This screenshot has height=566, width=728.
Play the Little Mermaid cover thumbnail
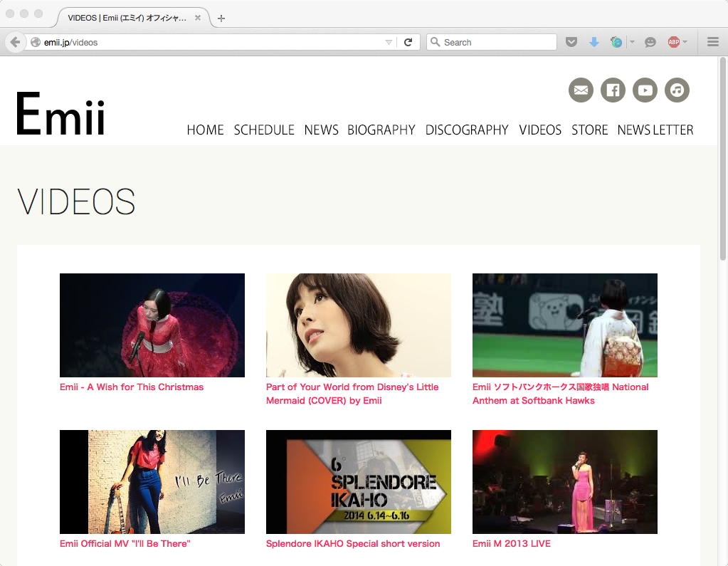[x=359, y=325]
